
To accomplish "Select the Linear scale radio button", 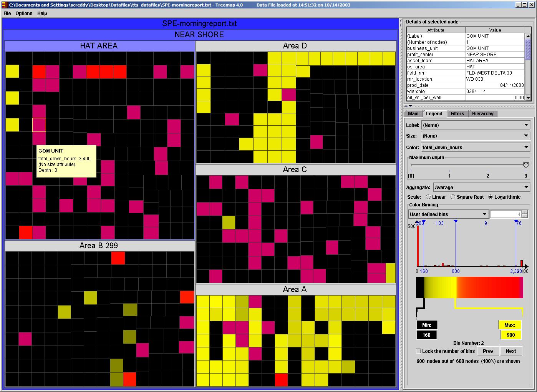I will 428,197.
